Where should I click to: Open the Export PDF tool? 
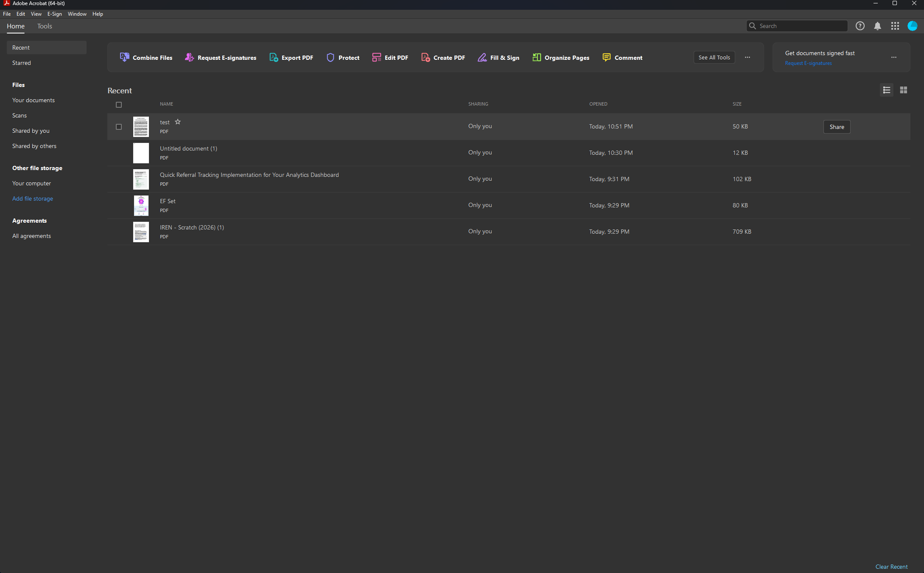[291, 58]
